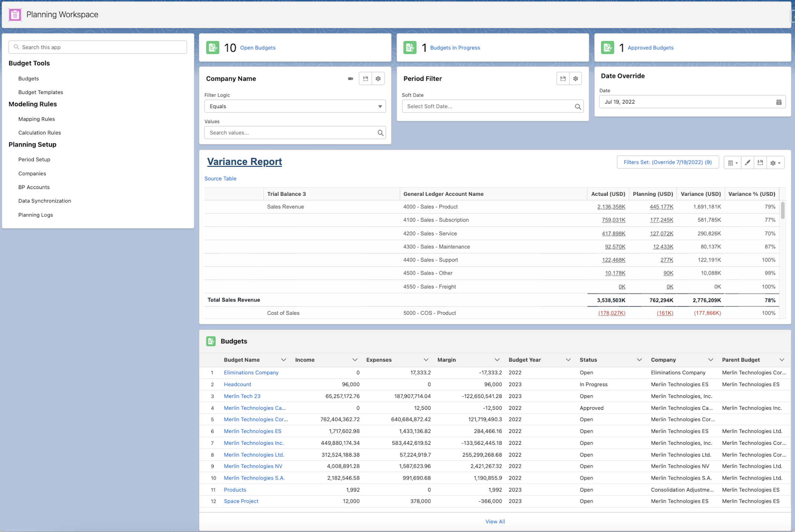Click the Variance Report brush edit icon
This screenshot has height=532, width=795.
point(747,163)
